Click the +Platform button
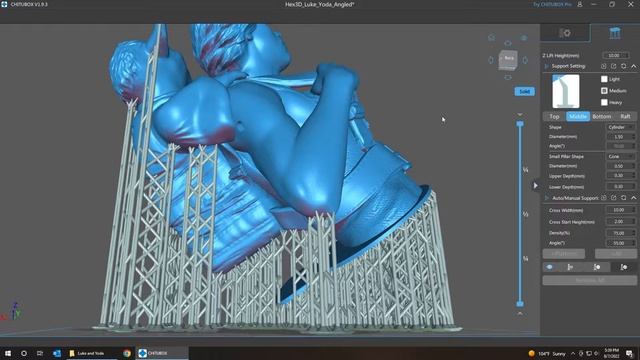The image size is (640, 360). 564,254
